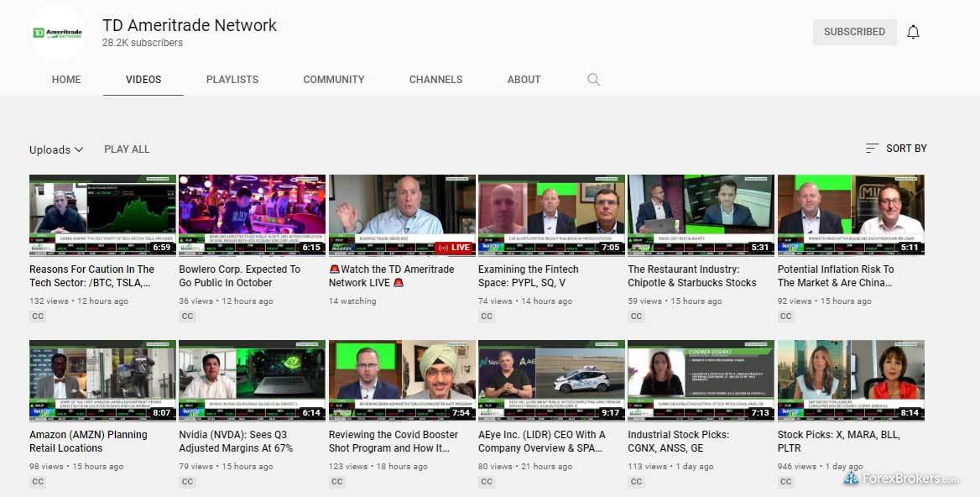Open the SORT BY menu
The image size is (980, 497).
point(896,148)
